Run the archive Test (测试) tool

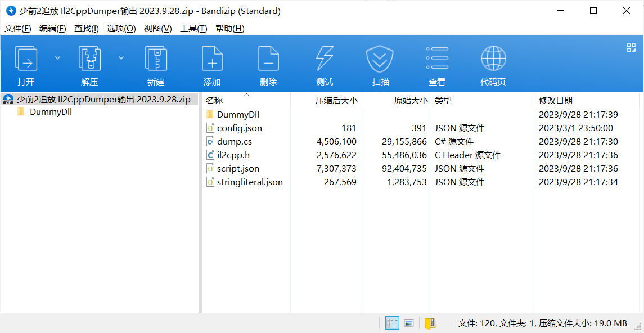point(325,58)
